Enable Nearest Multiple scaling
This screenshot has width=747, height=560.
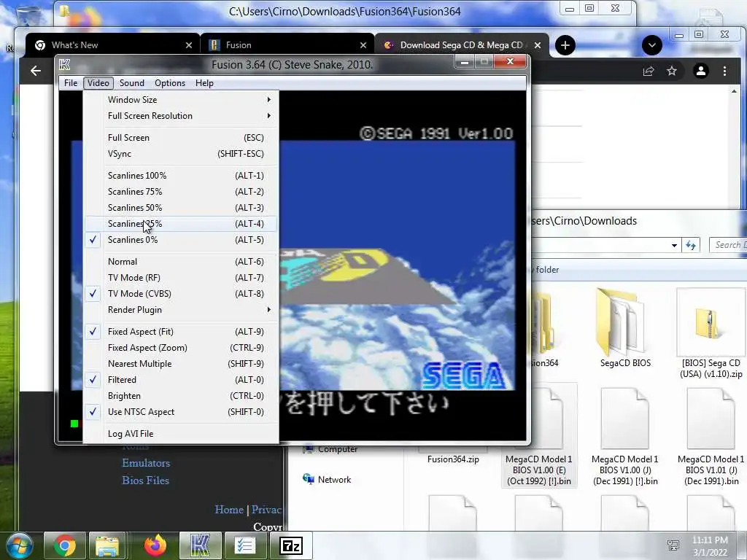pyautogui.click(x=181, y=364)
